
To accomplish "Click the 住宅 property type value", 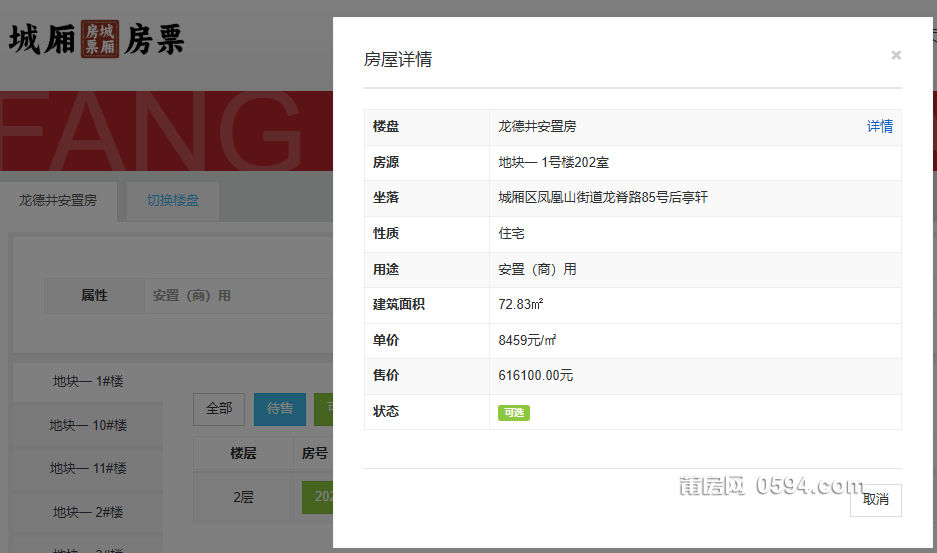I will click(512, 233).
